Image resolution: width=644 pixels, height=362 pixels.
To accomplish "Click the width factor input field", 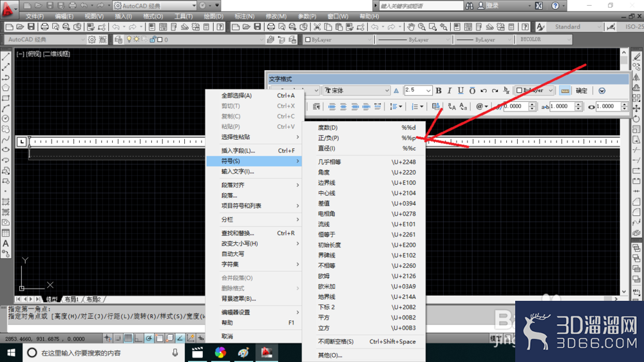I will pos(609,106).
